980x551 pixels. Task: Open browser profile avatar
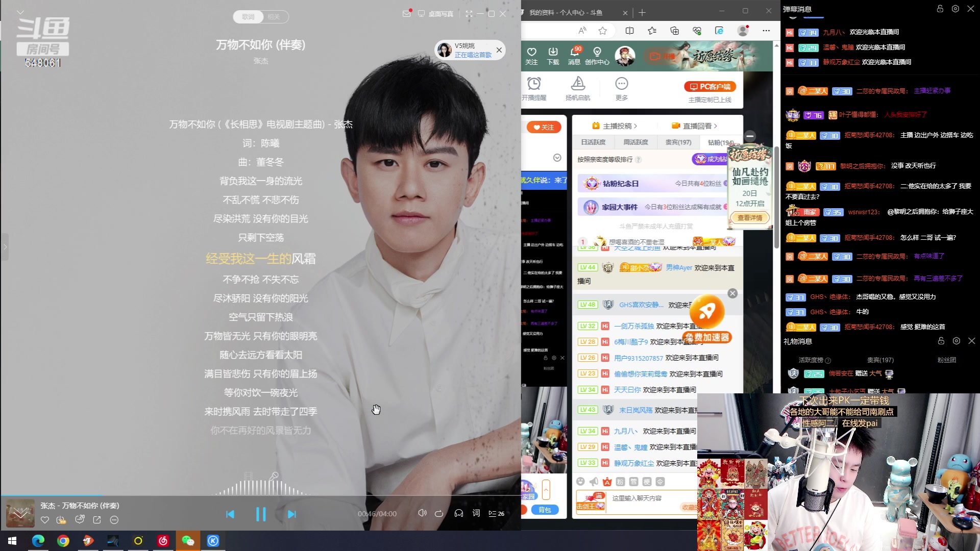click(x=743, y=31)
